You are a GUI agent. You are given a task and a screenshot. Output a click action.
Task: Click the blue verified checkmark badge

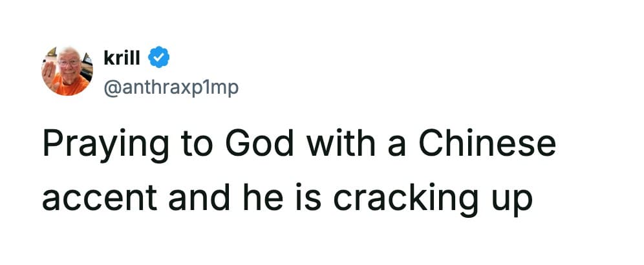tap(160, 59)
